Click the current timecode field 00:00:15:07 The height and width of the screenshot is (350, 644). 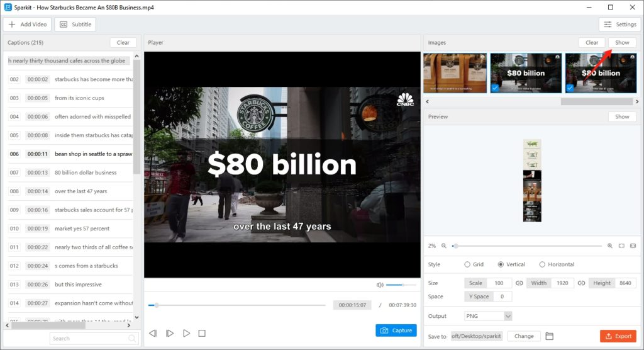[x=352, y=305]
